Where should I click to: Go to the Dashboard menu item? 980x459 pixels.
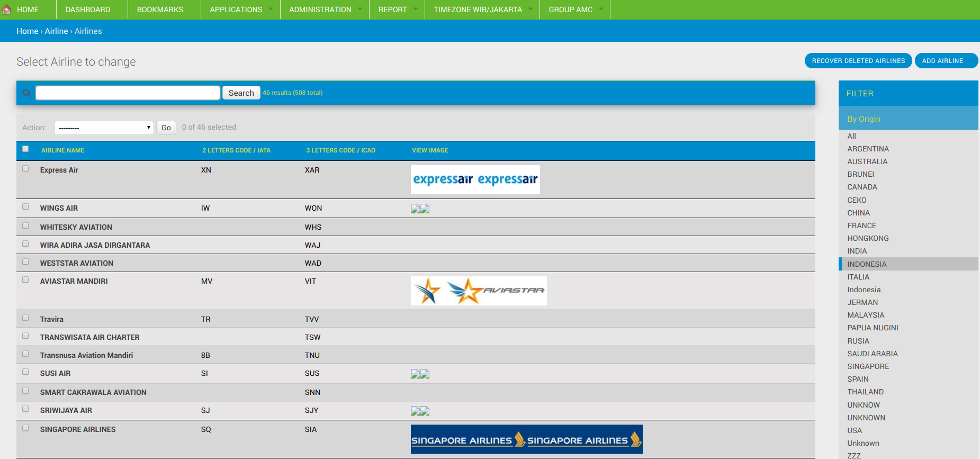(88, 10)
